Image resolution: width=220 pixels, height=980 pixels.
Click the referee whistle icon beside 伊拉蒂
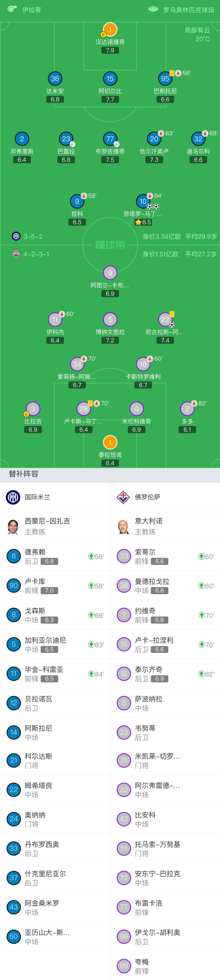[13, 9]
